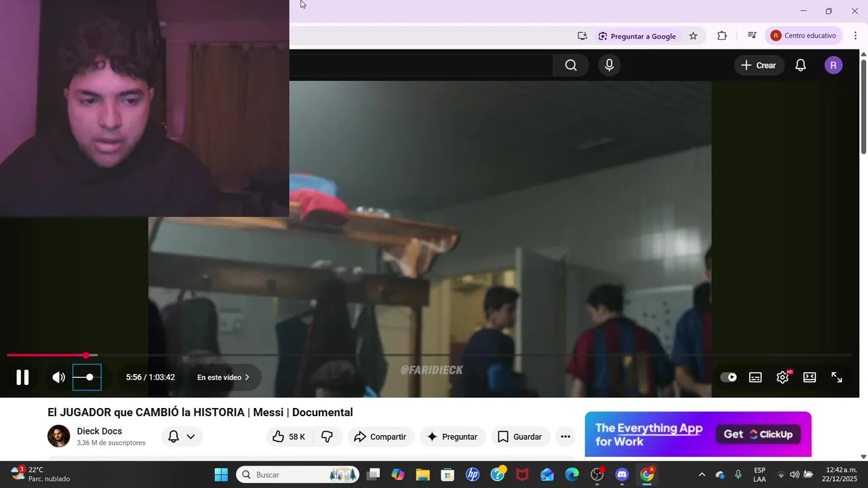Open Task View on the taskbar
The image size is (868, 488).
[x=373, y=474]
